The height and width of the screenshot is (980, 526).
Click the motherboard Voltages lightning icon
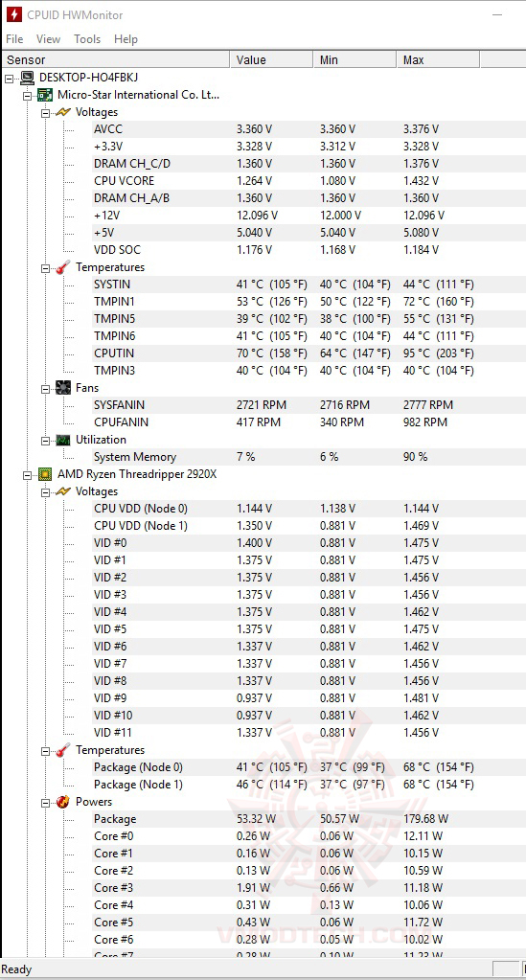63,112
